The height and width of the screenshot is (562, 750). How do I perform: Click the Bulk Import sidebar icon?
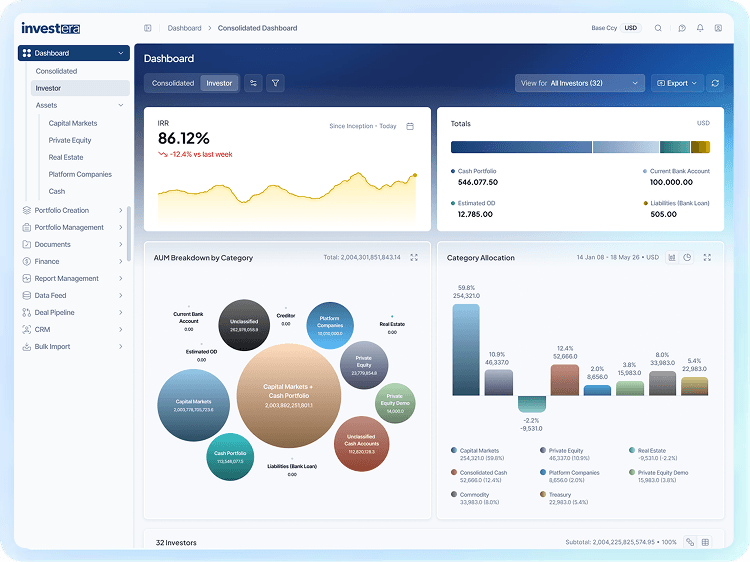[27, 347]
